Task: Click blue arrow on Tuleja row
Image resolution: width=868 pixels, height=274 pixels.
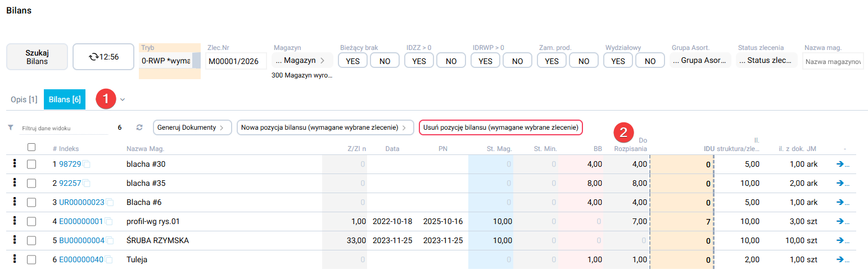Action: tap(843, 259)
